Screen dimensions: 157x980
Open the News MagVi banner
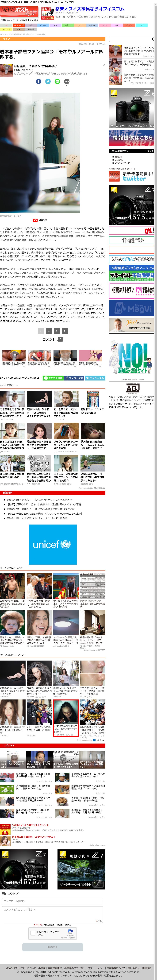pyautogui.click(x=132, y=308)
